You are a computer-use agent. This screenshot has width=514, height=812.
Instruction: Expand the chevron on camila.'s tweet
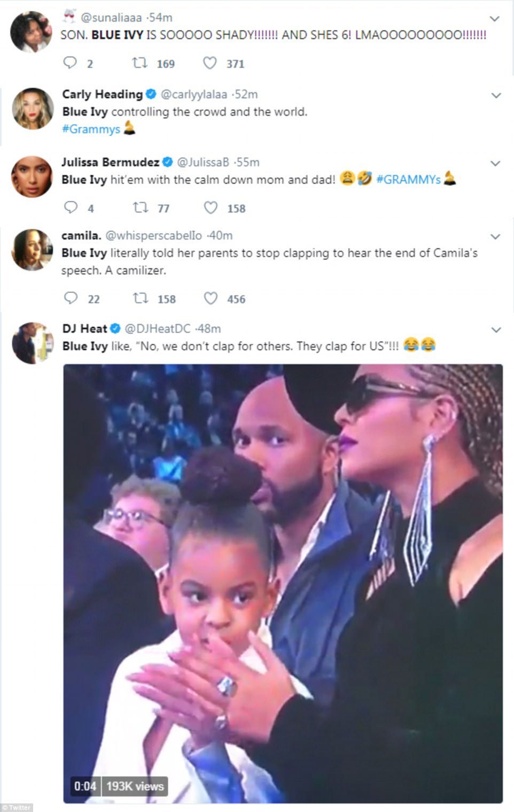click(x=495, y=236)
